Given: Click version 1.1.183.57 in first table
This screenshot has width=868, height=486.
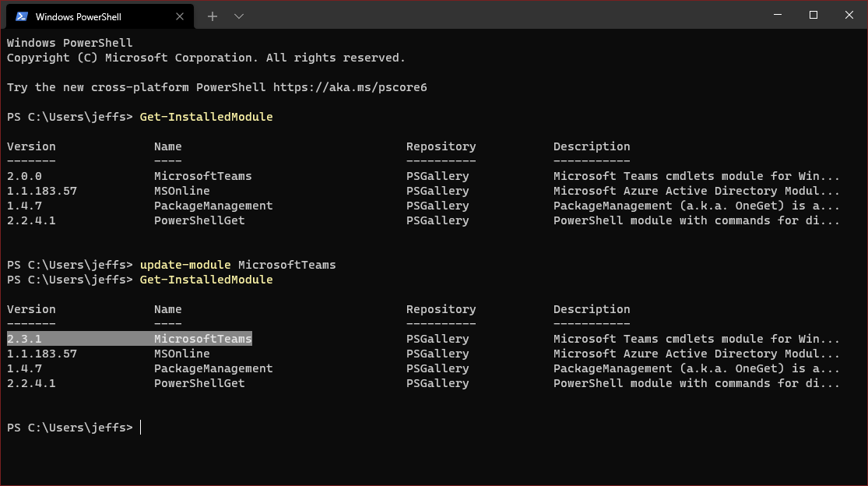Looking at the screenshot, I should point(41,191).
